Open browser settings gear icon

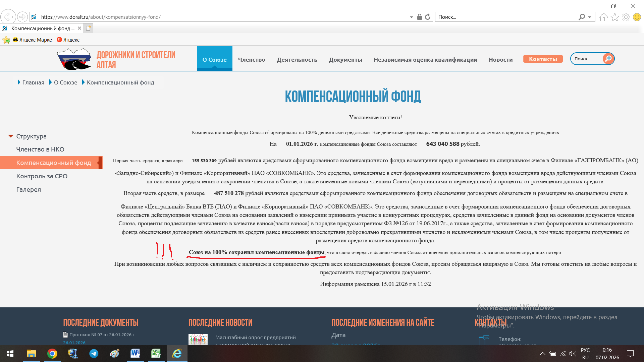point(626,17)
